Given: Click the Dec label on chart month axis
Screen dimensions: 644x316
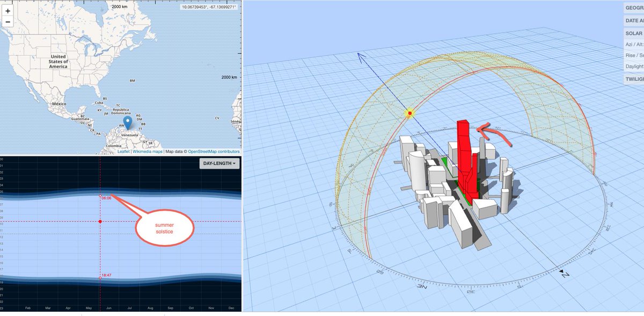Looking at the screenshot, I should [231, 308].
